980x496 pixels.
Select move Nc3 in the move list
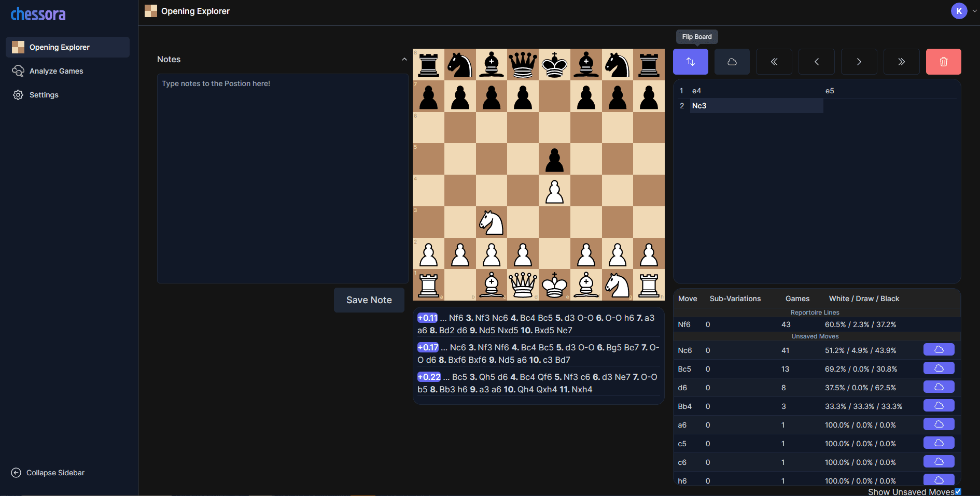click(x=699, y=106)
